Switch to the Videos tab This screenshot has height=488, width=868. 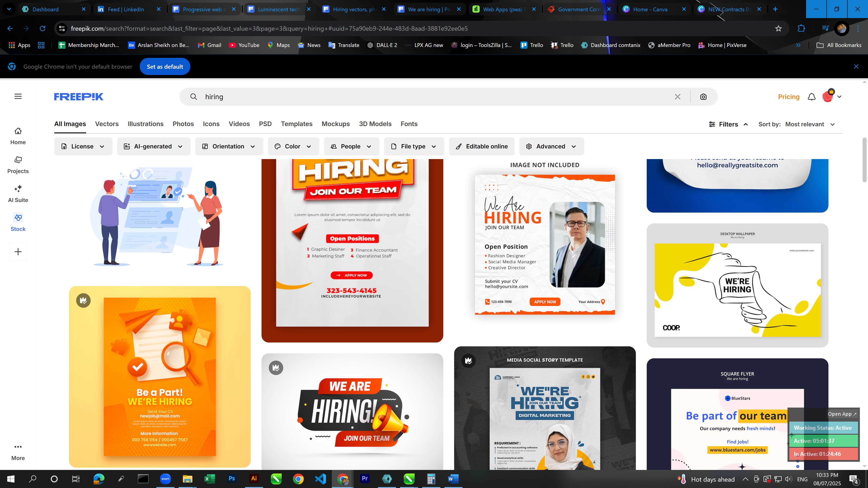point(239,124)
